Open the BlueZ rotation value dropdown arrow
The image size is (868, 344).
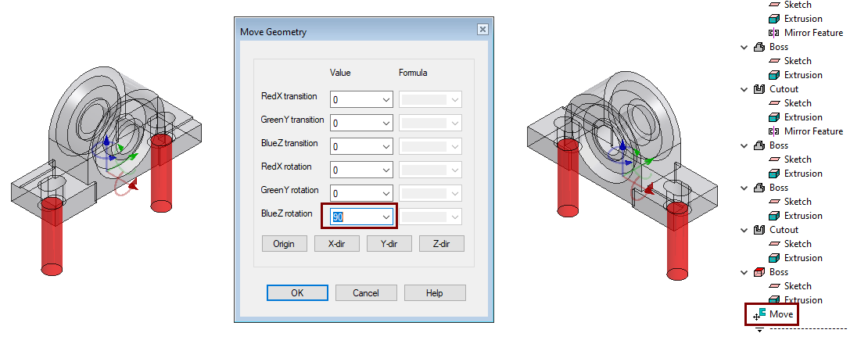386,217
